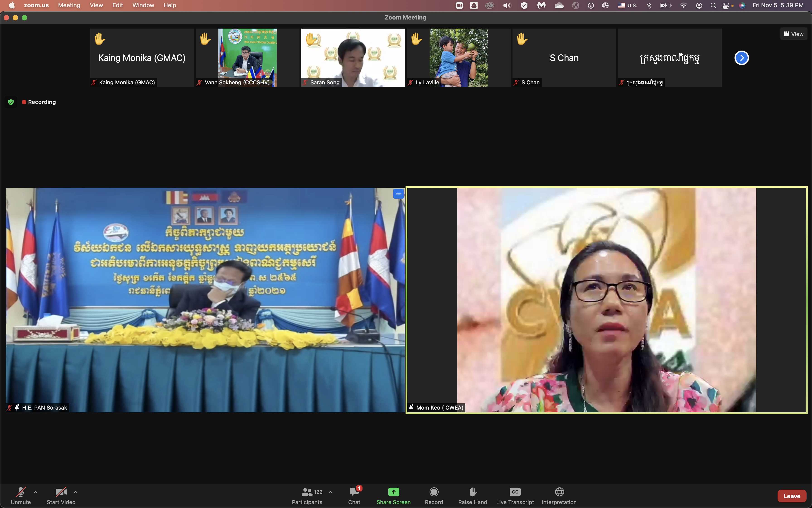
Task: Click raised hand icon on Ly Laville tile
Action: [x=416, y=39]
